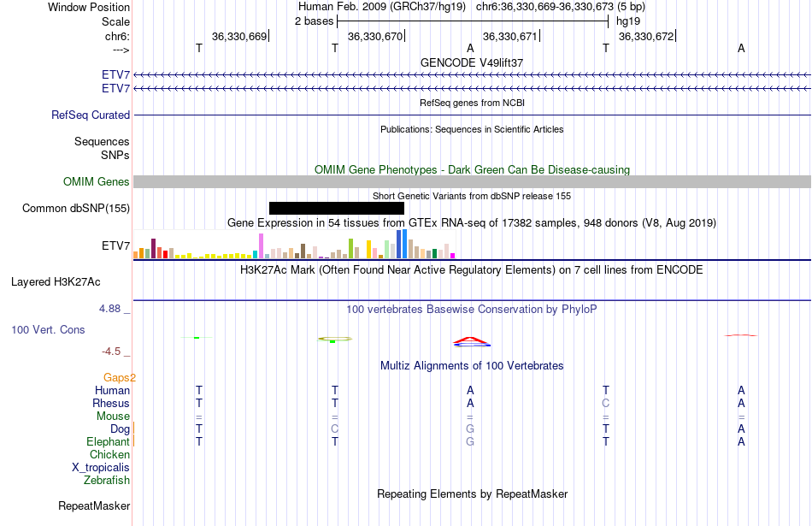Click the GTEx ETV7 expression bar chart

pyautogui.click(x=294, y=244)
